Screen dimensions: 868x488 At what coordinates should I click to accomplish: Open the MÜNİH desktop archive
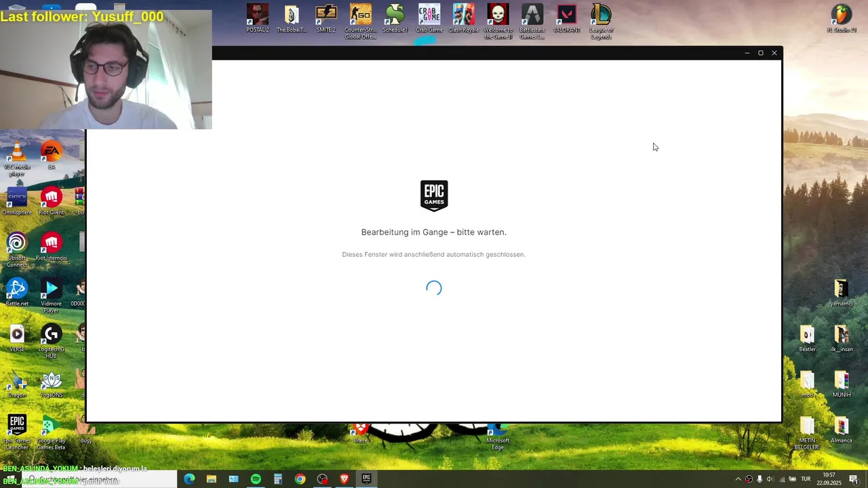pos(842,384)
